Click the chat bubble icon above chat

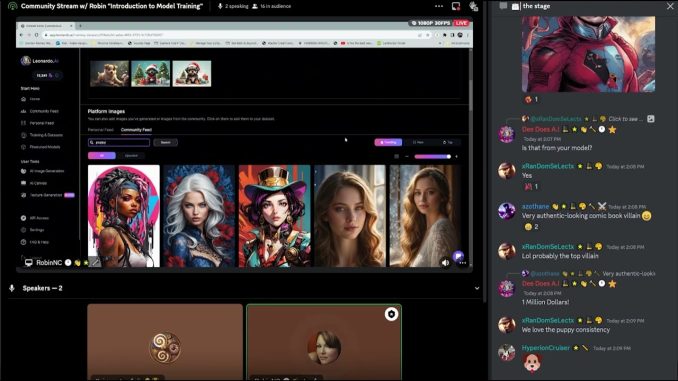tap(503, 6)
